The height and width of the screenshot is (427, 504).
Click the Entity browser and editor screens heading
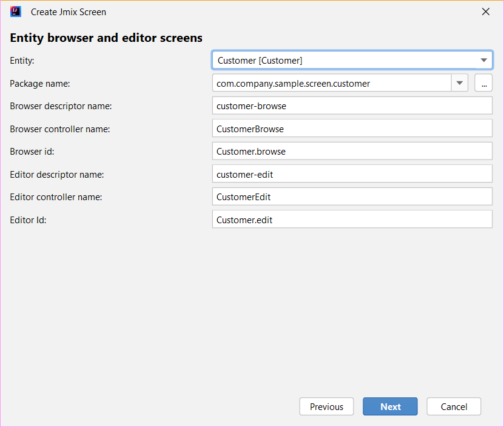106,38
